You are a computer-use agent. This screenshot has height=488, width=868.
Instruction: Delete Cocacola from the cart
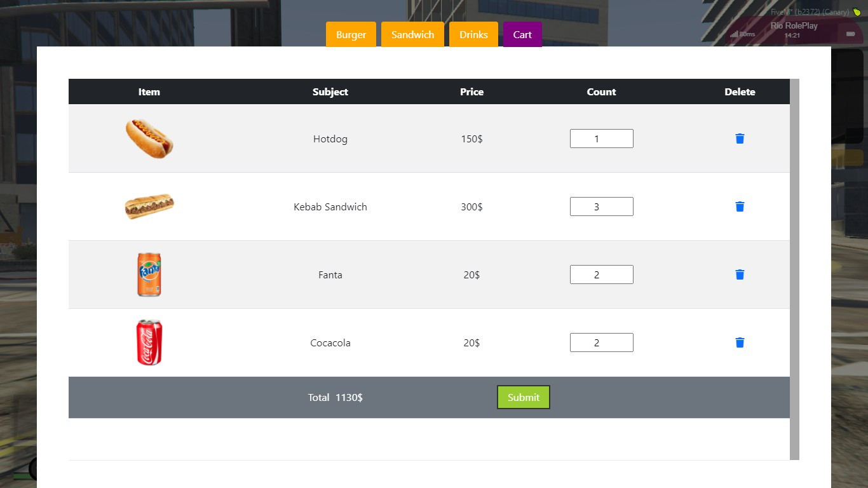click(740, 342)
